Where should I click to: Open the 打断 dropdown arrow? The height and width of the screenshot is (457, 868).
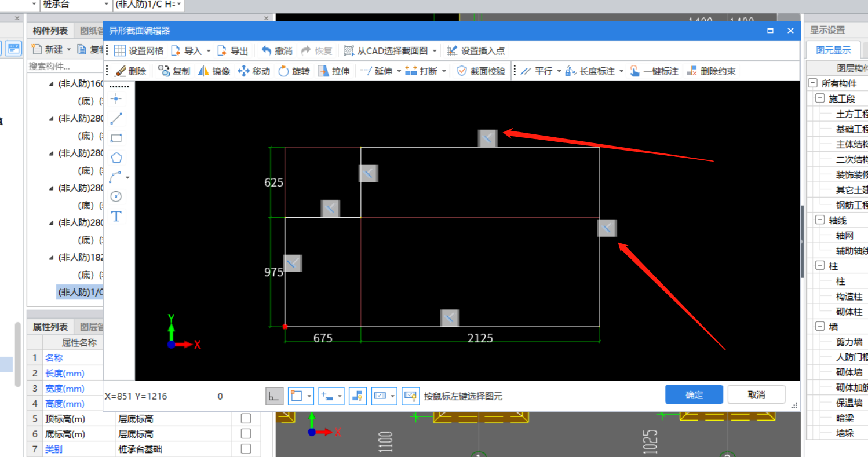point(444,72)
